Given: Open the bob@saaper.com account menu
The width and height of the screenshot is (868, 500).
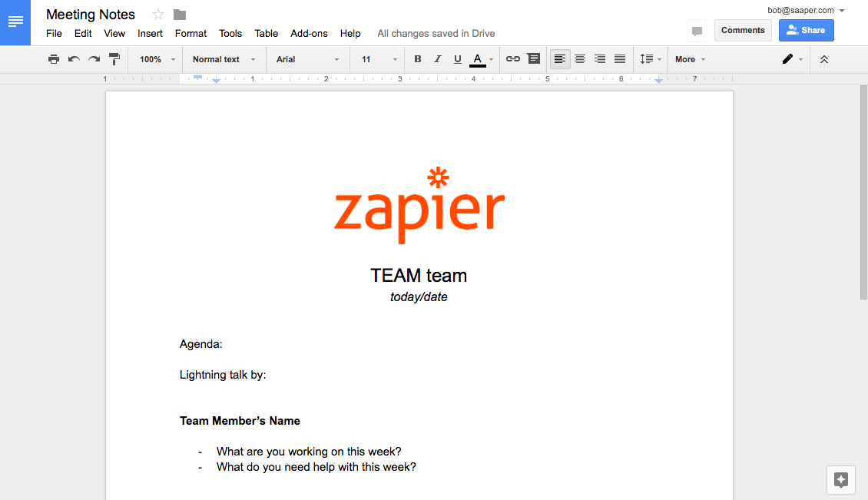Looking at the screenshot, I should coord(806,10).
